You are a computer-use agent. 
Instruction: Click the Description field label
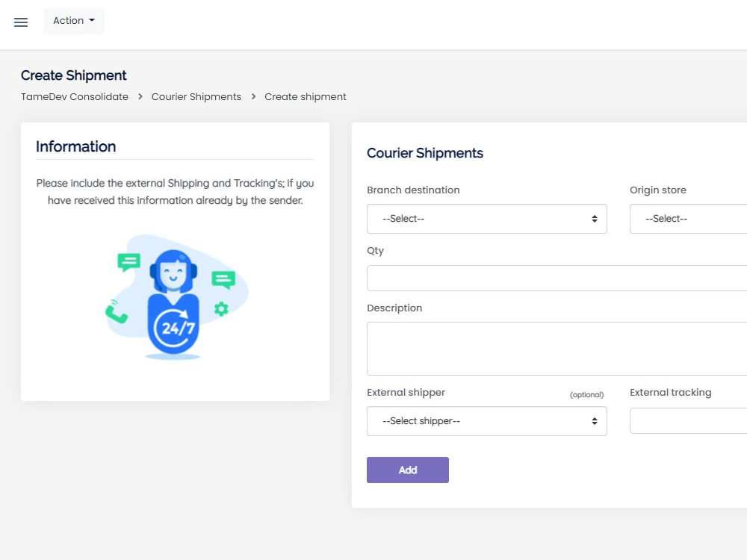pos(394,308)
